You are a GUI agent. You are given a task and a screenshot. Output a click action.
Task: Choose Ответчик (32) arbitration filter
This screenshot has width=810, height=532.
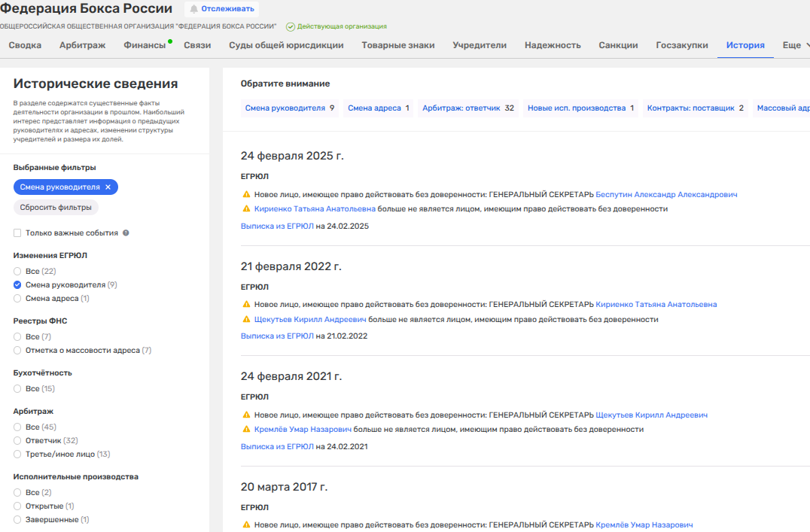coord(17,440)
